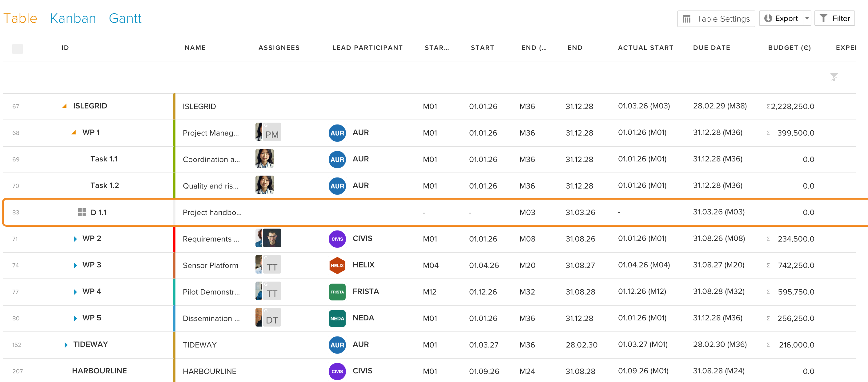Click the TT assignee avatar on WP 3
This screenshot has width=868, height=382.
click(x=271, y=264)
